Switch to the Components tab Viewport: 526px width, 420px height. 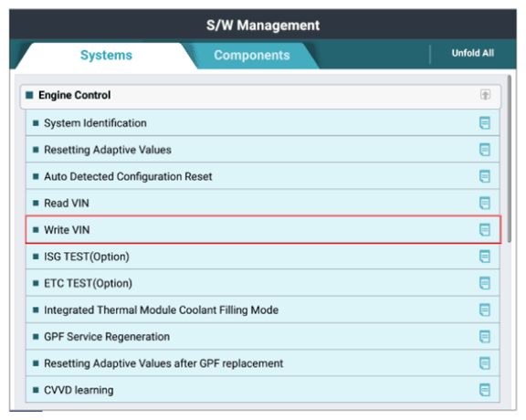pos(252,56)
